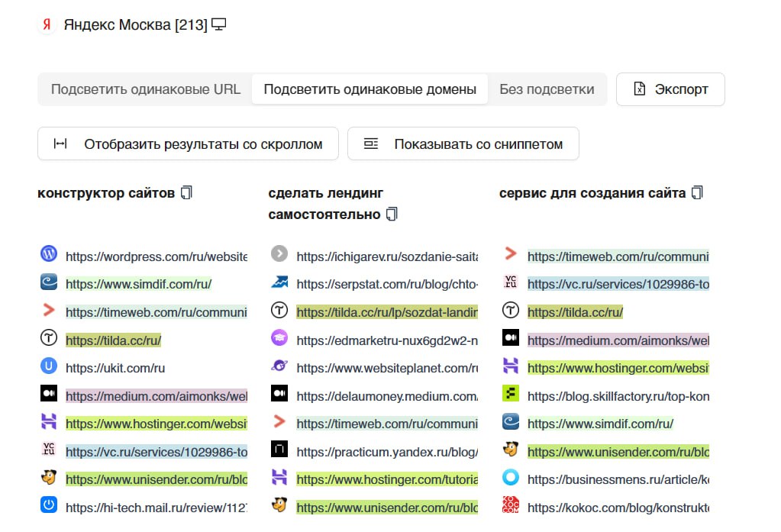Toggle 'Показывать со сниппетом'
The width and height of the screenshot is (781, 532).
[x=463, y=143]
